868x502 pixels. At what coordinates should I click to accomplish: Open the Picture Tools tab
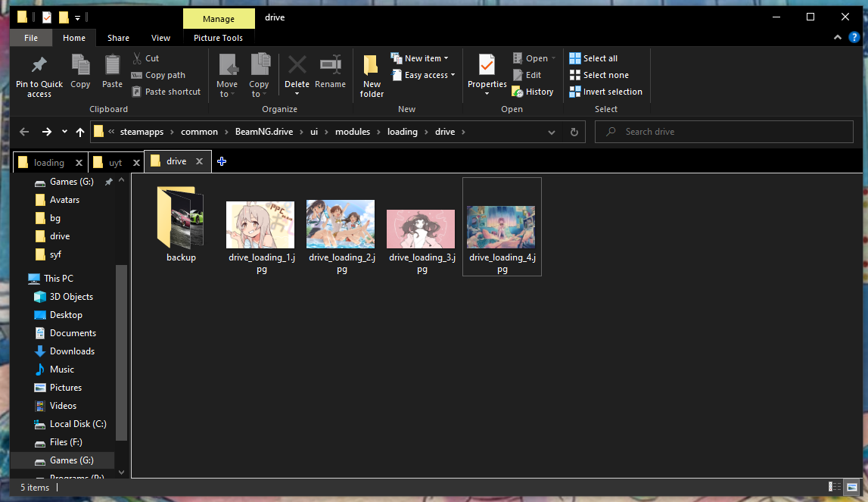point(218,38)
